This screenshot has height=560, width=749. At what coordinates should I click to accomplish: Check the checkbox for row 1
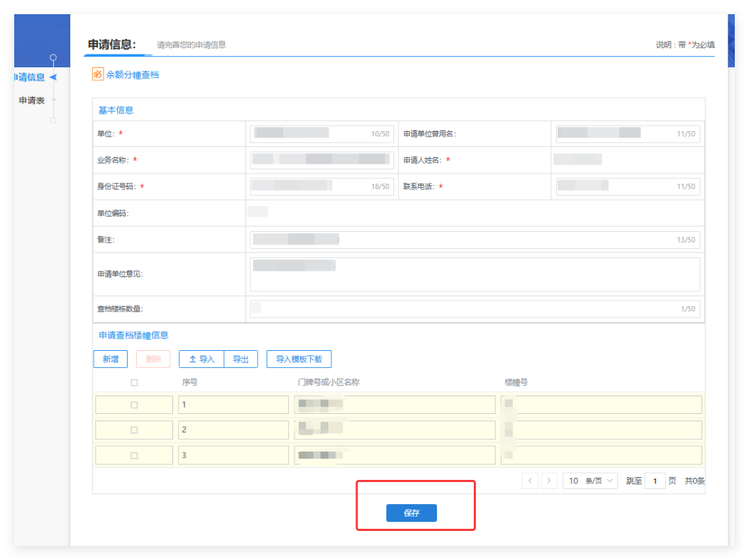[134, 405]
